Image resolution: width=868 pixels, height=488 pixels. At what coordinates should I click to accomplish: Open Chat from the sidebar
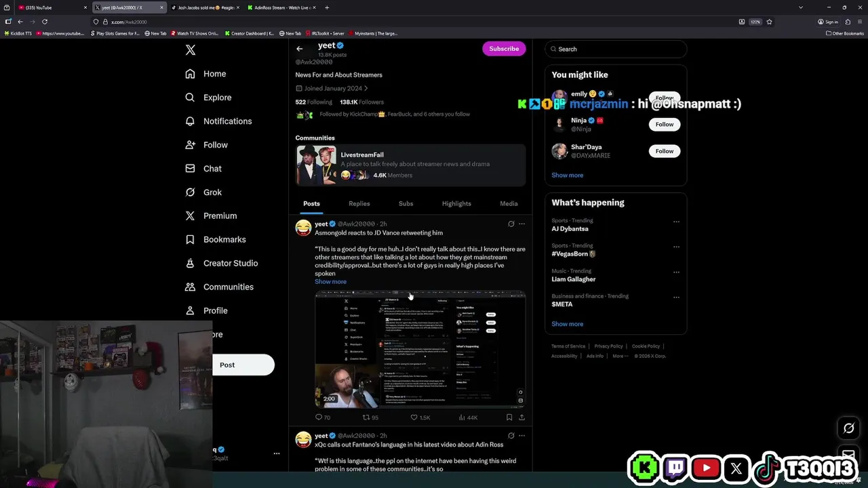pos(203,169)
